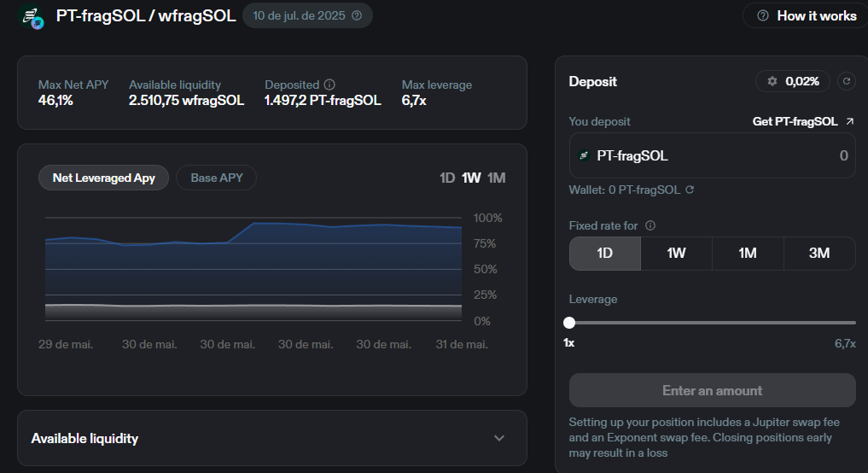Switch to the Base APY tab
The width and height of the screenshot is (868, 473).
coord(217,178)
